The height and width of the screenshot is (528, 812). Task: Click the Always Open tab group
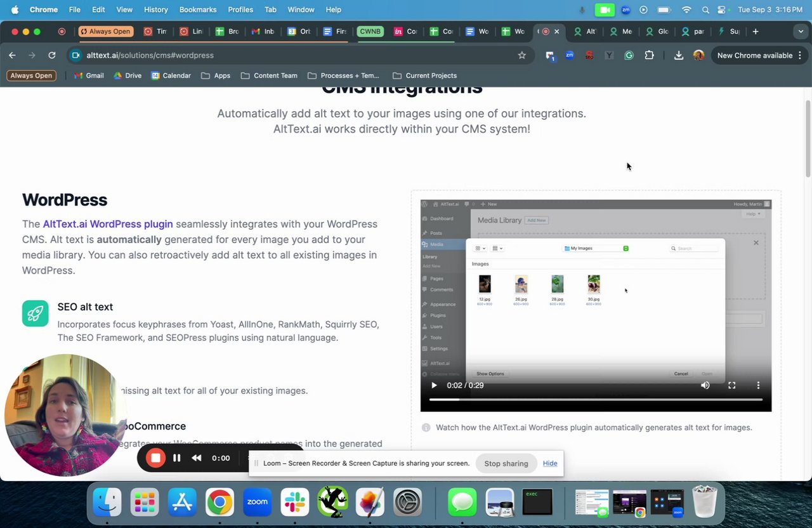point(105,31)
